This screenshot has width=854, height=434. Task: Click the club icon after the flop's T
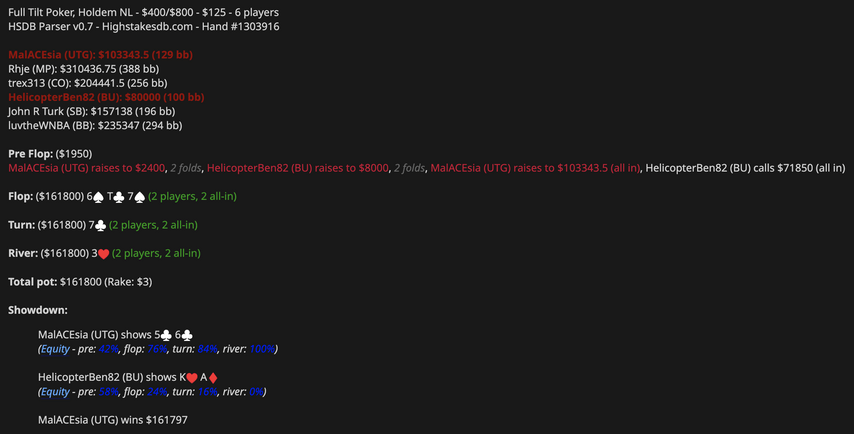[118, 197]
